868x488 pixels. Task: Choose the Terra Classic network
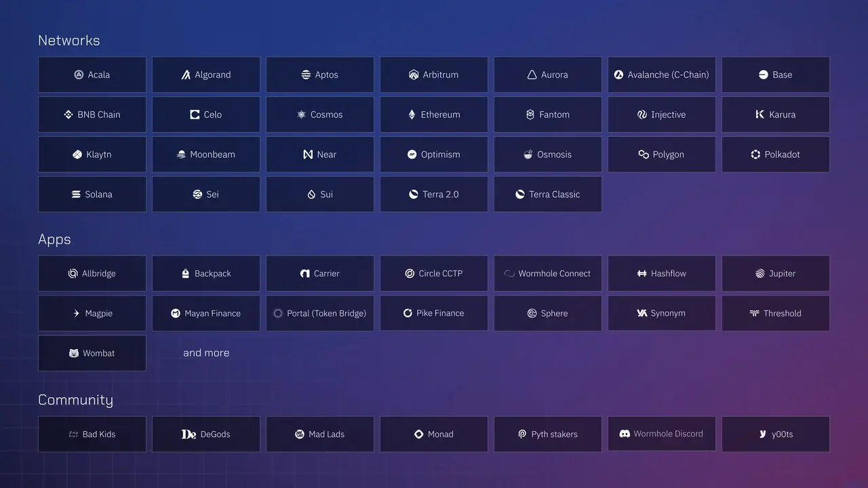pos(548,195)
